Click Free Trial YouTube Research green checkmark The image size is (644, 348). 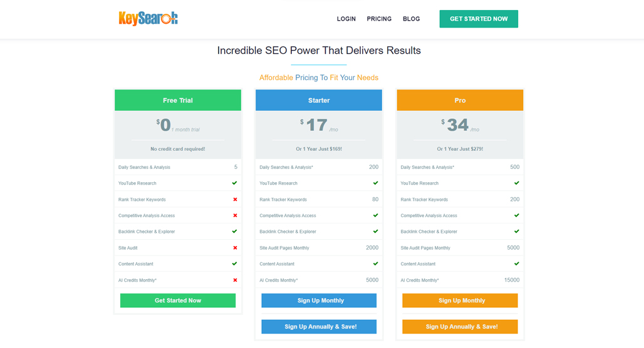click(234, 183)
